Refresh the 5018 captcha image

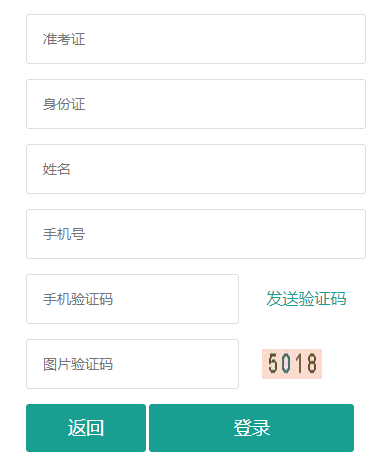[x=292, y=364]
